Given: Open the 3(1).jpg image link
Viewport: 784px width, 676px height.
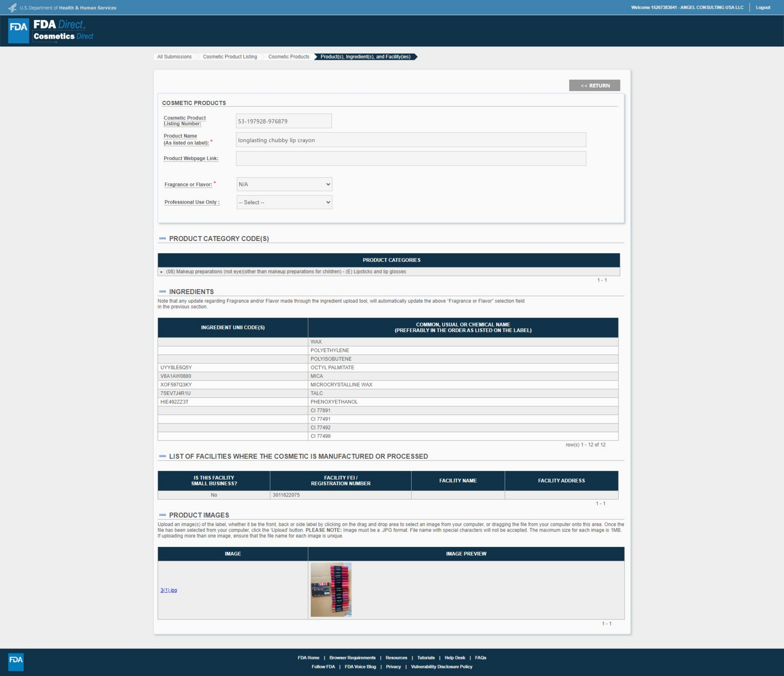Looking at the screenshot, I should (x=168, y=590).
